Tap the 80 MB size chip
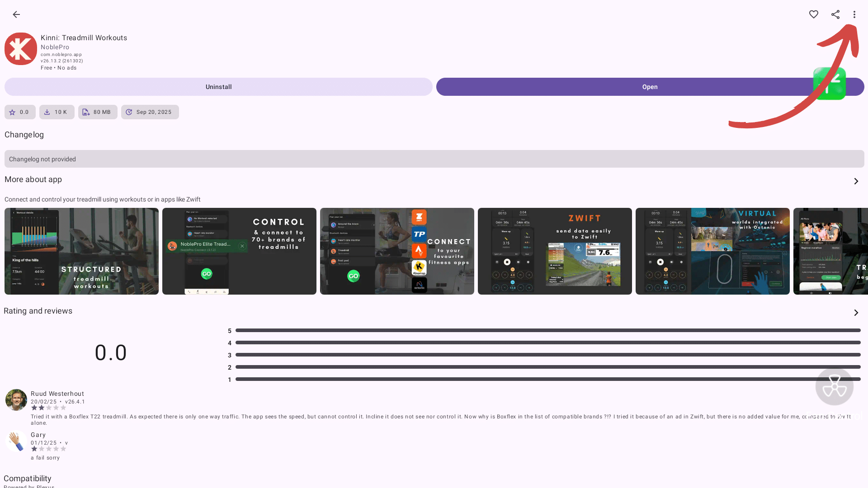 [98, 112]
